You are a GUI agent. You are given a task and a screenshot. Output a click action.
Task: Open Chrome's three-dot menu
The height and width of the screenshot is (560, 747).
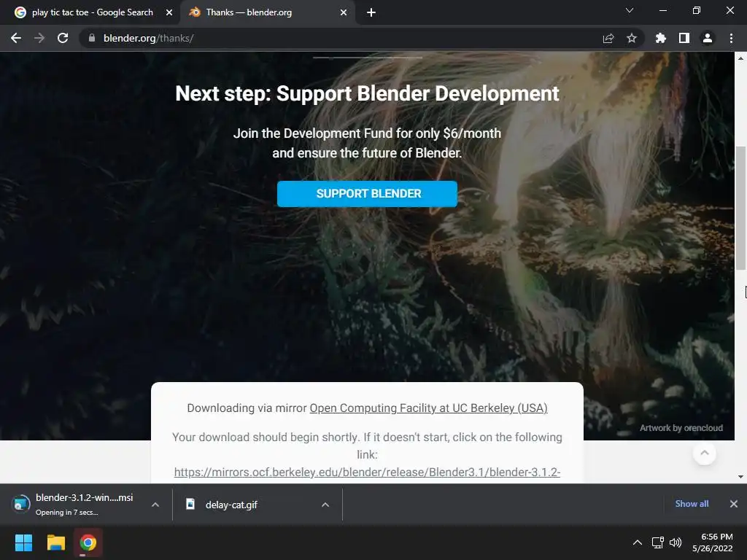pos(731,38)
